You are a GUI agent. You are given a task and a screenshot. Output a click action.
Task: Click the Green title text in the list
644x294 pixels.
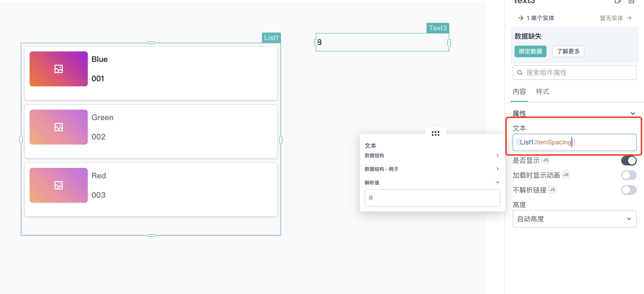[103, 118]
